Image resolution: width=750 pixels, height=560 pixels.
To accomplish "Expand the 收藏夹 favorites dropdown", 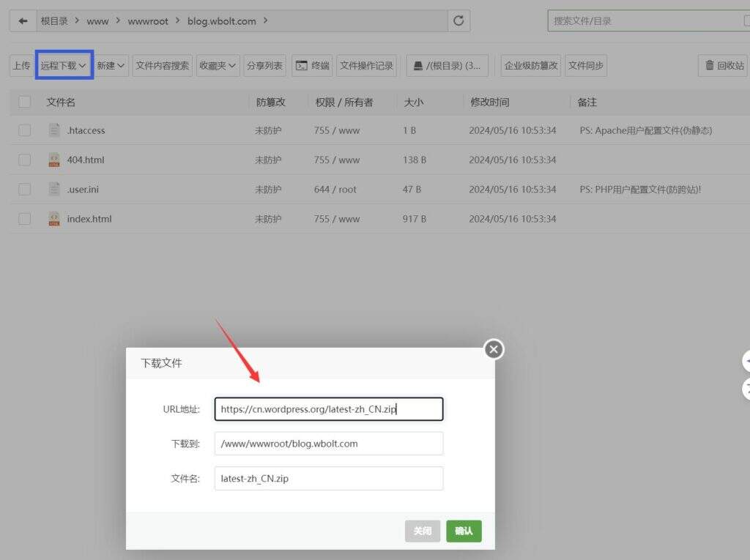I will click(x=218, y=65).
